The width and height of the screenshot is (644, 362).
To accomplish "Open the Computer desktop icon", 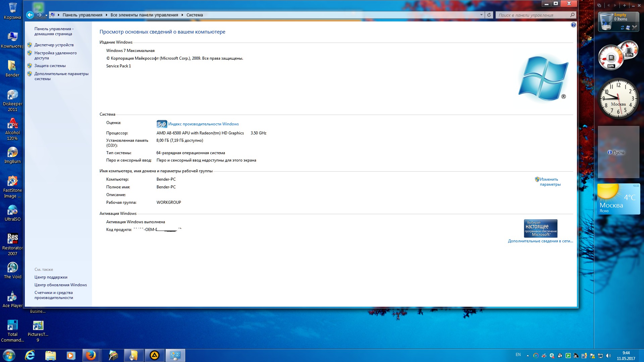I will click(12, 40).
